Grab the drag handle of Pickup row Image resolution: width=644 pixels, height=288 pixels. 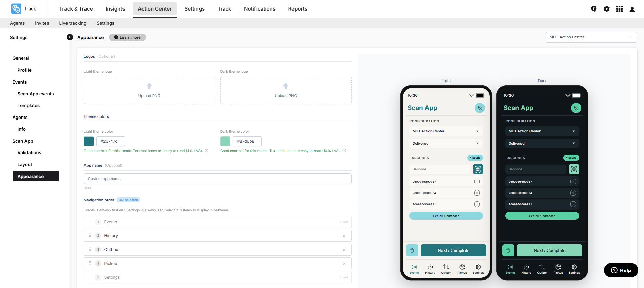(90, 263)
